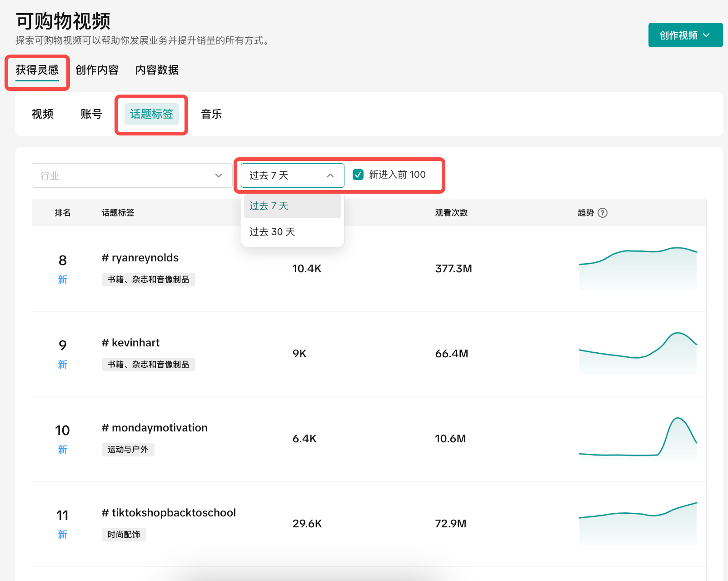
Task: Go to the 音乐 sub-tab
Action: [211, 114]
